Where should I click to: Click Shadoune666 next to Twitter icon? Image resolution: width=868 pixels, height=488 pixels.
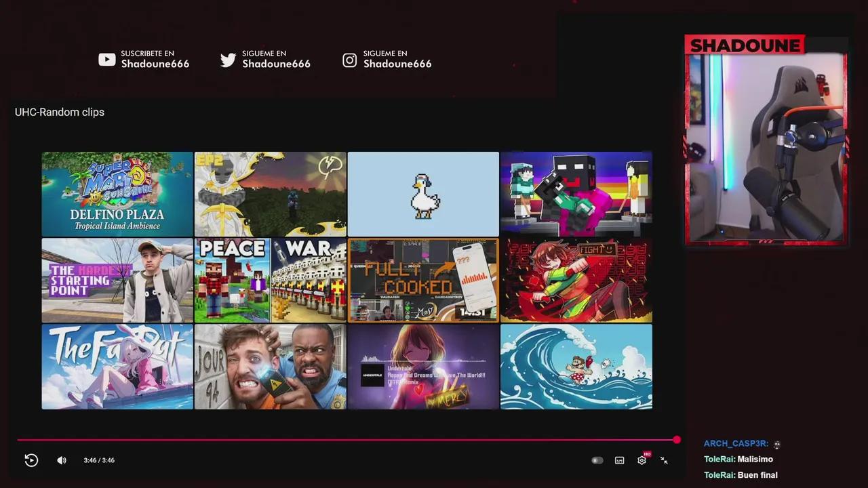coord(276,64)
